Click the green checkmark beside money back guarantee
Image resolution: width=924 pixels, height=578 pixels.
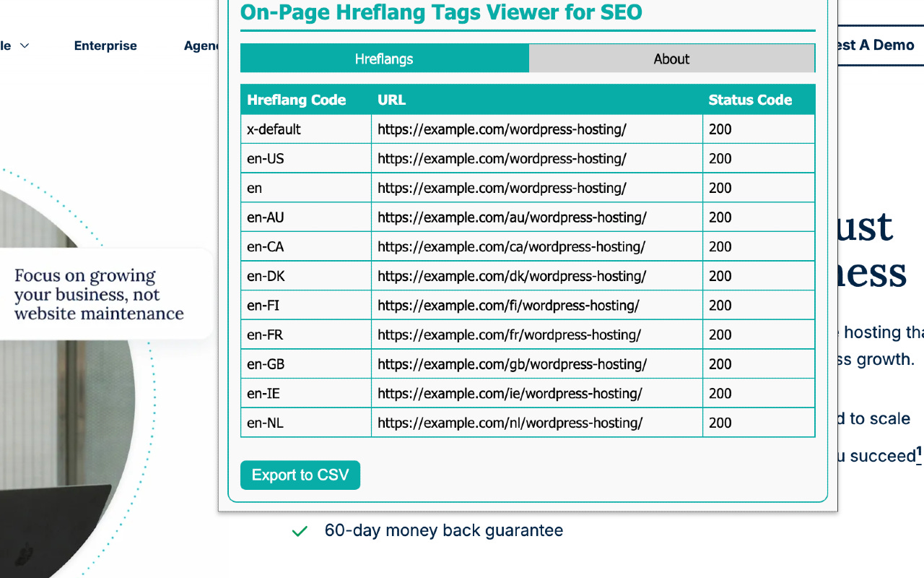[300, 531]
